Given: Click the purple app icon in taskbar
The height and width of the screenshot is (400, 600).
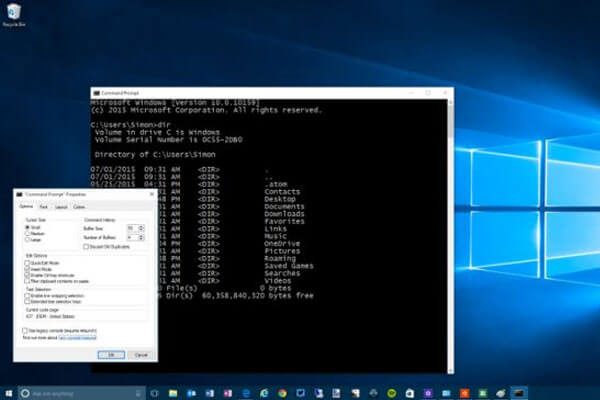Looking at the screenshot, I should 428,393.
